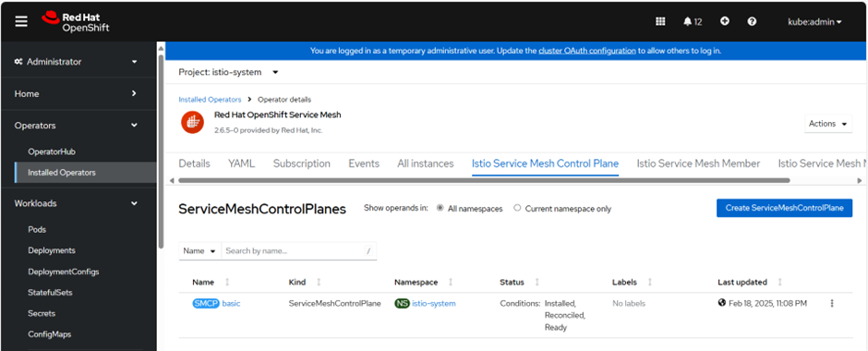Click the SMCP badge next to basic
This screenshot has width=868, height=351.
[x=206, y=303]
